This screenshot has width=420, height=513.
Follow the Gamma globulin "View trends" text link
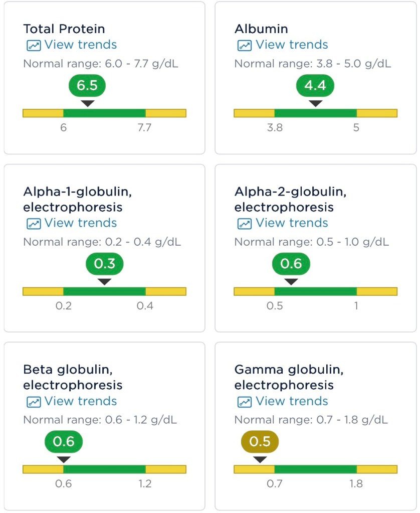pos(292,401)
